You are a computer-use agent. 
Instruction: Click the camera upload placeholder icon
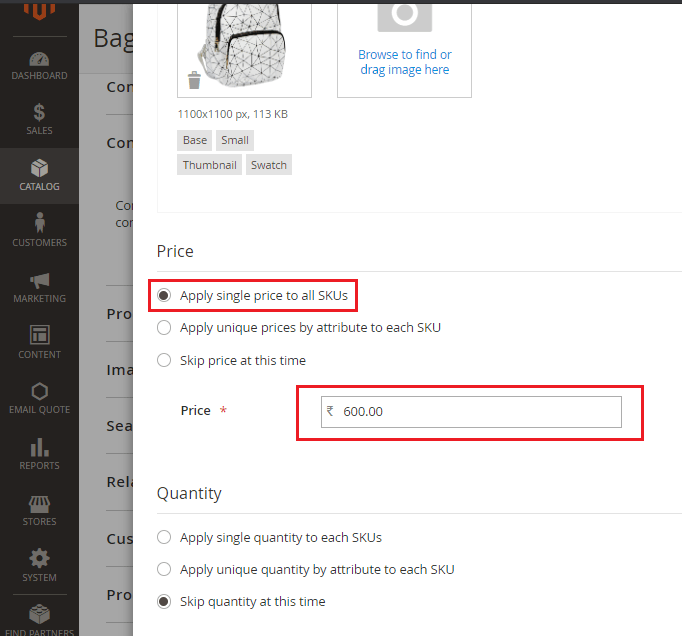pyautogui.click(x=405, y=16)
